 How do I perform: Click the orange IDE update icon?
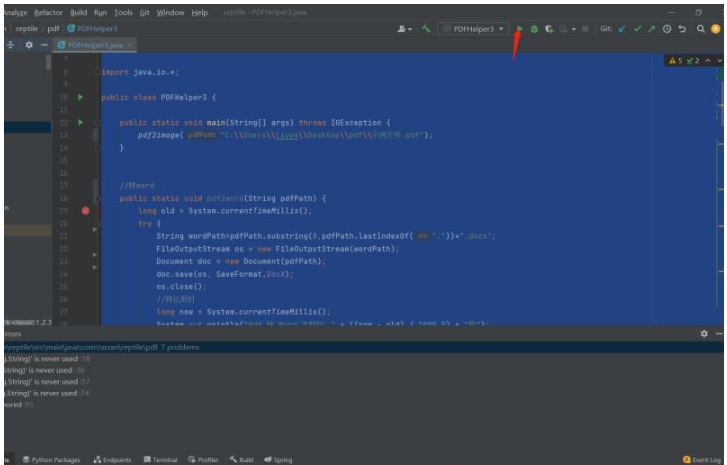715,29
